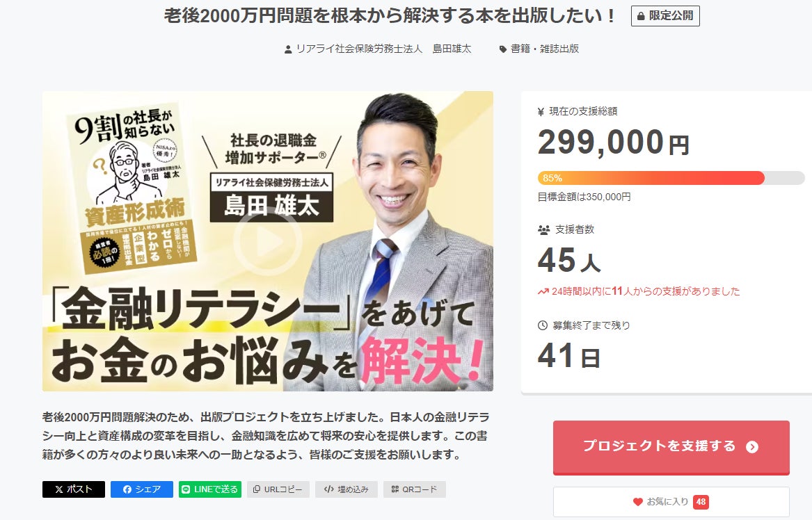The height and width of the screenshot is (520, 812).
Task: Click the favorites count badge 48
Action: pyautogui.click(x=701, y=502)
